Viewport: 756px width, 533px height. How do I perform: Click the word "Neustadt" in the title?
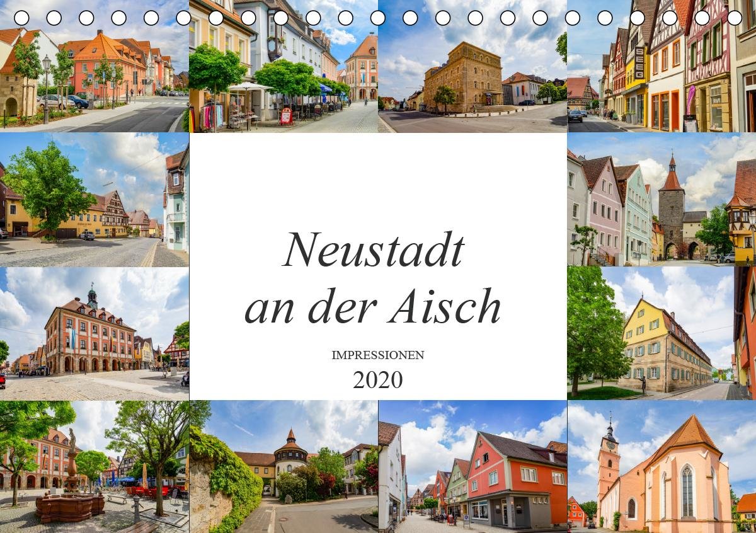pyautogui.click(x=374, y=251)
